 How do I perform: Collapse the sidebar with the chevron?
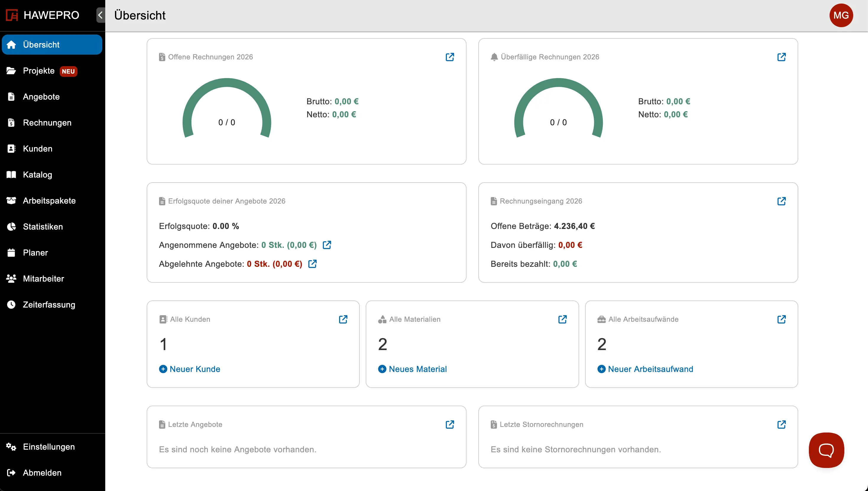(100, 15)
